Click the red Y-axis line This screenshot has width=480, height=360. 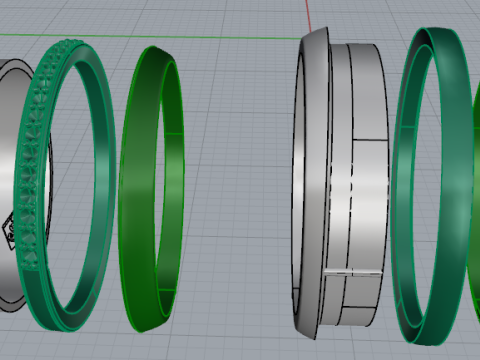[x=308, y=15]
